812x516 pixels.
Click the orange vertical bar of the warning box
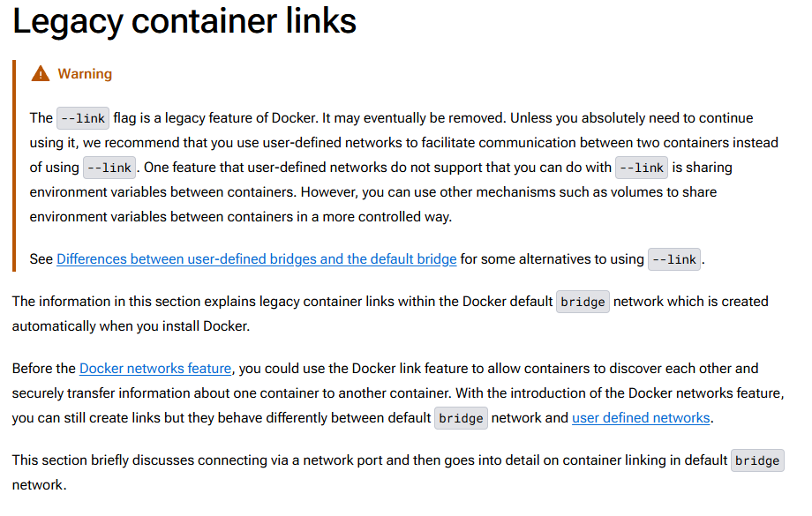click(14, 166)
